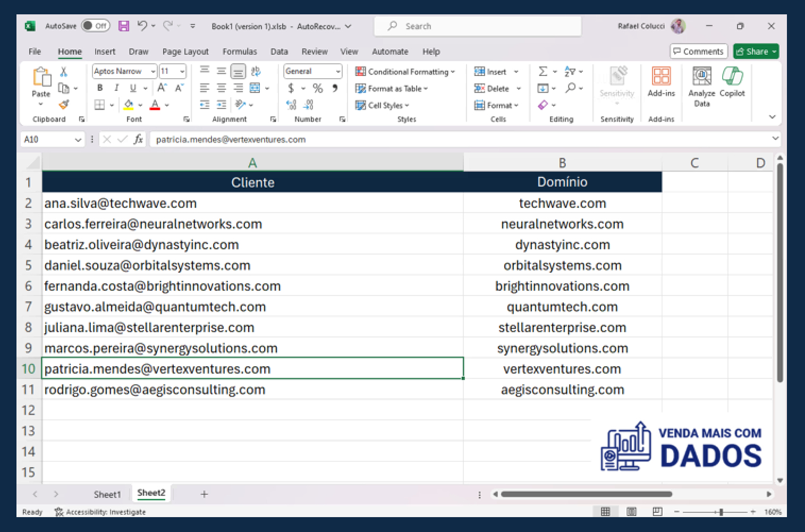
Task: Toggle Underline formatting
Action: tap(131, 88)
